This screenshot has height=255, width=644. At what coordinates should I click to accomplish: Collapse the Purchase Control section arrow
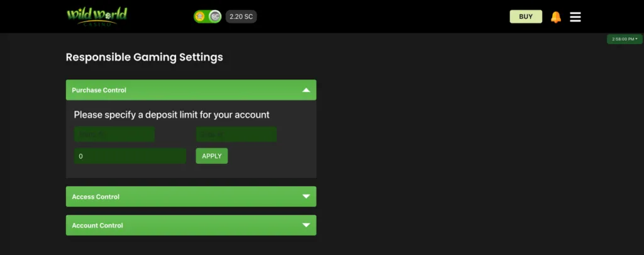pos(306,90)
